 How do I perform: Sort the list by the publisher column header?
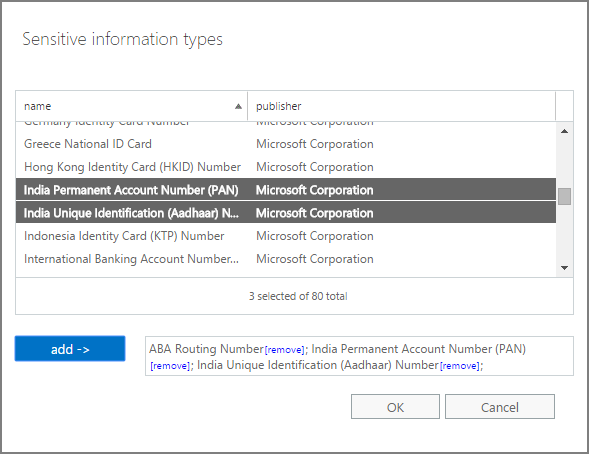[x=402, y=106]
